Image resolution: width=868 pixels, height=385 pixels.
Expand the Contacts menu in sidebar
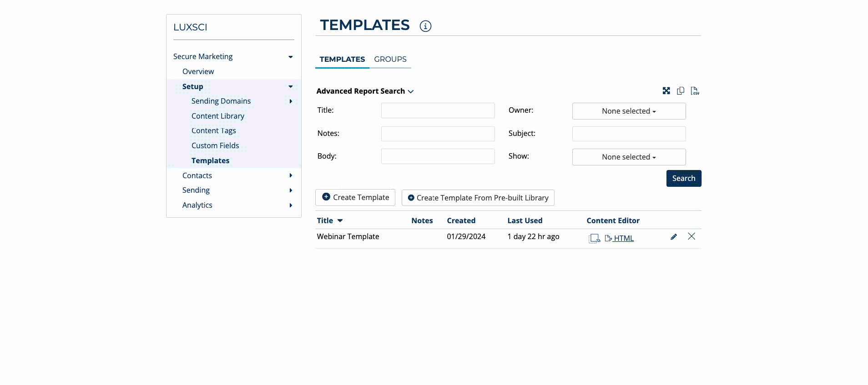click(291, 175)
